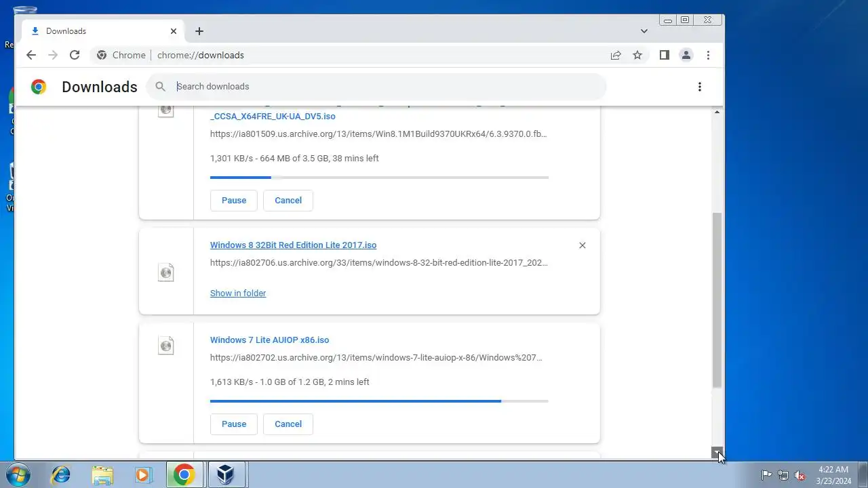Open Chrome's three-dot main menu

point(708,55)
